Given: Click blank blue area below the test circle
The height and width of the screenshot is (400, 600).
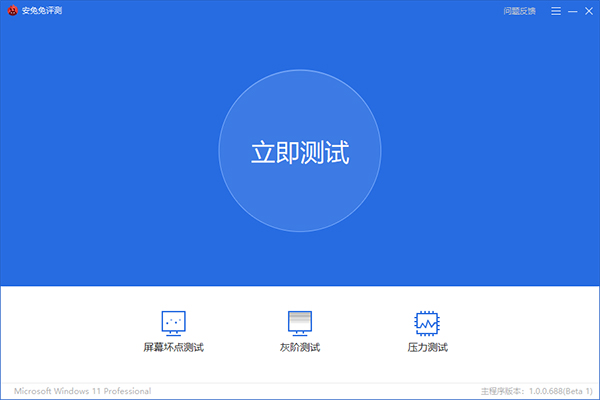Looking at the screenshot, I should point(300,260).
